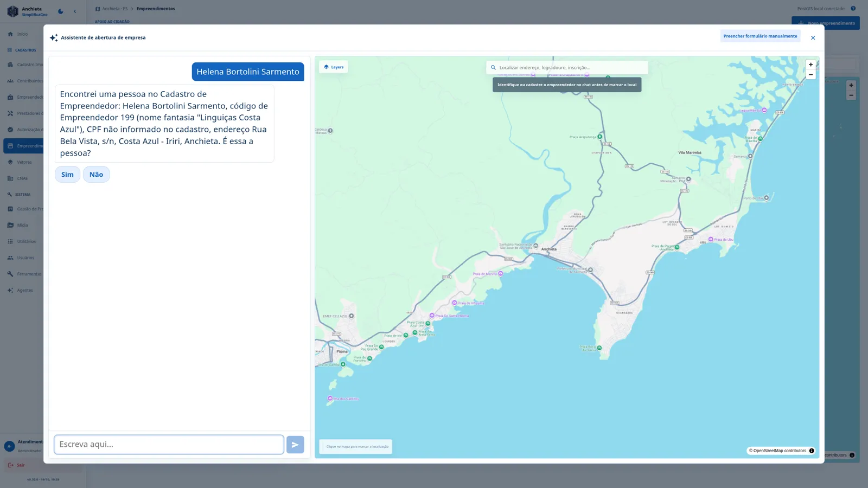Go to Início in the sidebar
Viewport: 868px width, 488px height.
coord(22,34)
